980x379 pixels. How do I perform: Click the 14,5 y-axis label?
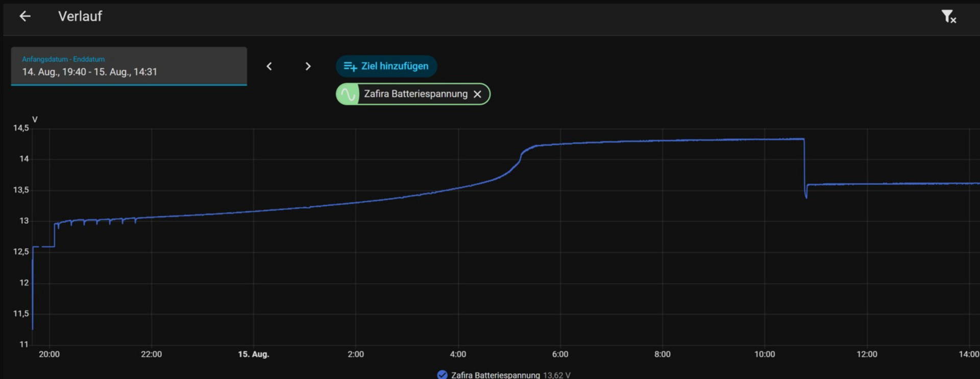click(21, 128)
